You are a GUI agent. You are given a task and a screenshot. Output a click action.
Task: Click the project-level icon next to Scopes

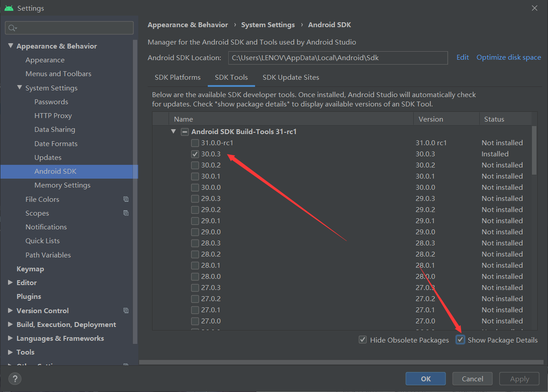point(126,213)
